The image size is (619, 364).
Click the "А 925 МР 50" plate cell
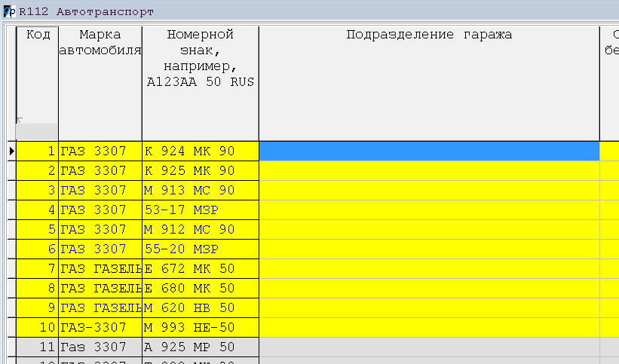coord(200,347)
